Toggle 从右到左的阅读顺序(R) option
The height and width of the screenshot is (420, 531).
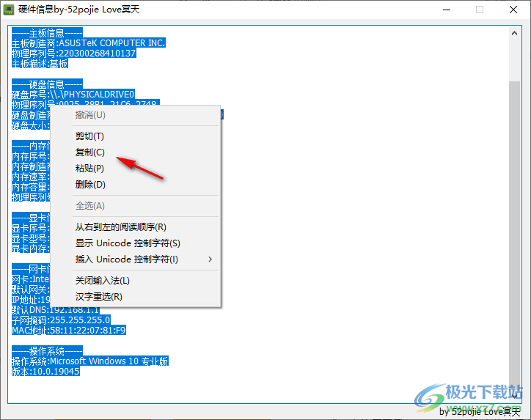pyautogui.click(x=121, y=227)
